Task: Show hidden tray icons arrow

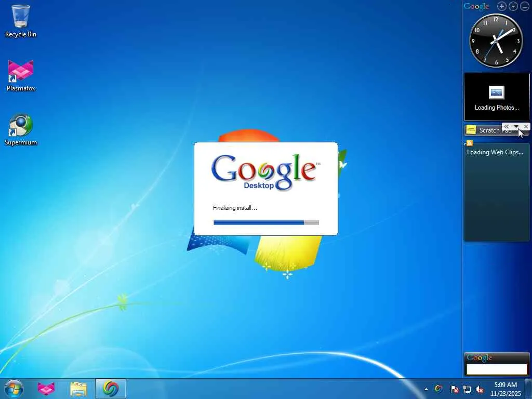Action: coord(426,389)
